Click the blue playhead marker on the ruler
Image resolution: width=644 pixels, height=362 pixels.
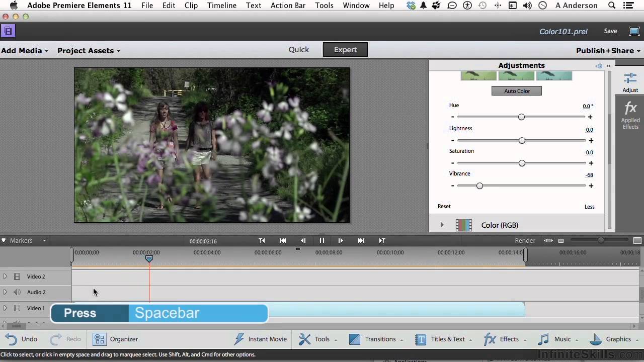pos(149,258)
